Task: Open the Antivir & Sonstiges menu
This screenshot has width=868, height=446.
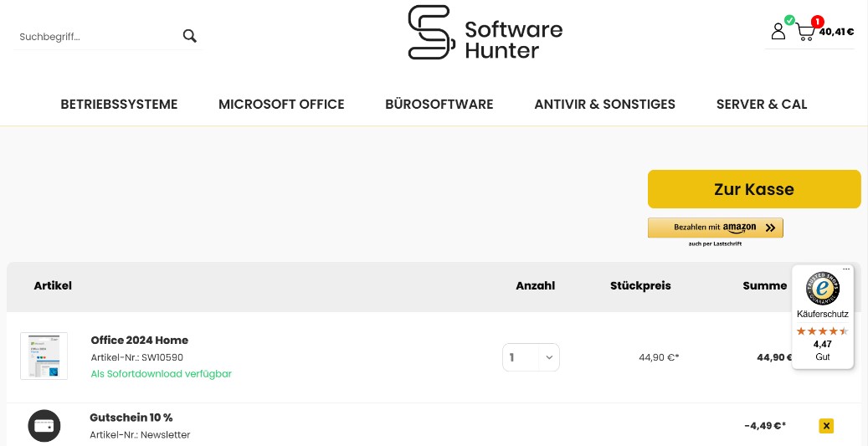Action: pos(604,104)
